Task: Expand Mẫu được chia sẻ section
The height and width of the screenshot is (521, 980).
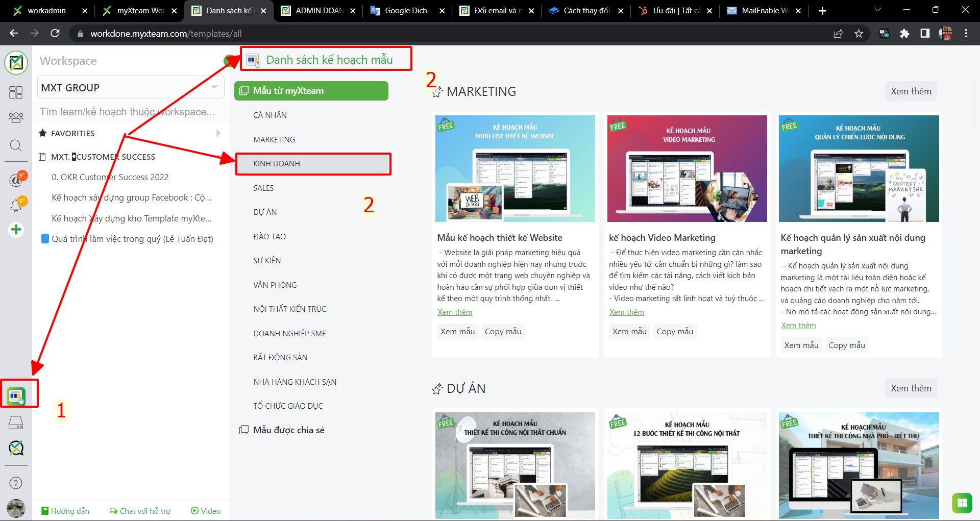Action: (x=288, y=430)
